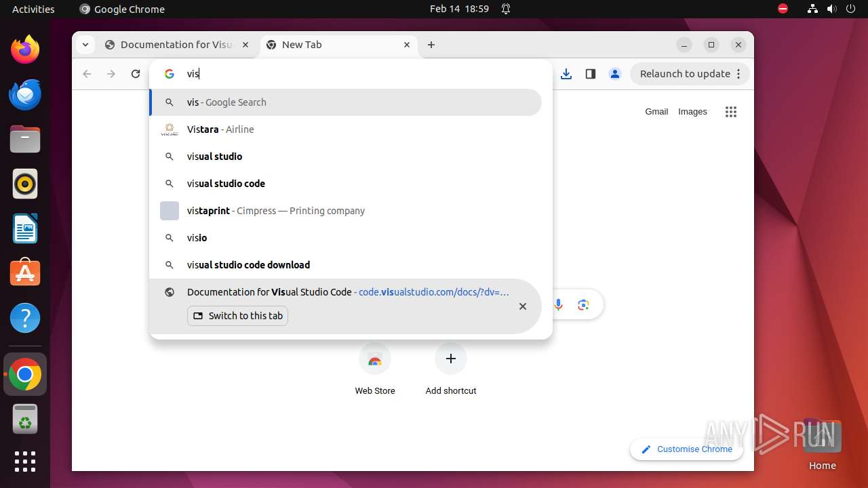Go back with the back arrow

(x=87, y=74)
